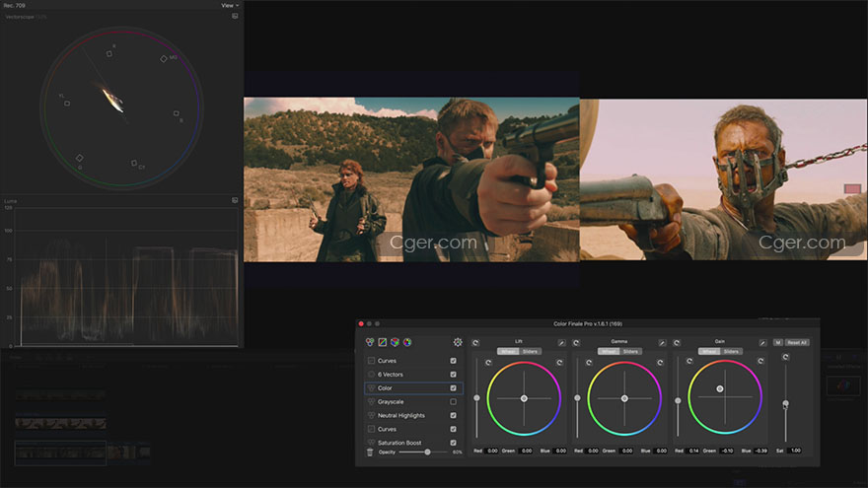The image size is (868, 488).
Task: Select the Saturation Boost layer row
Action: tap(413, 443)
